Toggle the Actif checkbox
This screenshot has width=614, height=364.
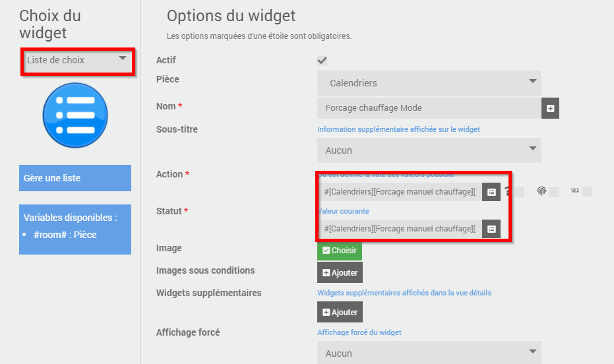[322, 61]
